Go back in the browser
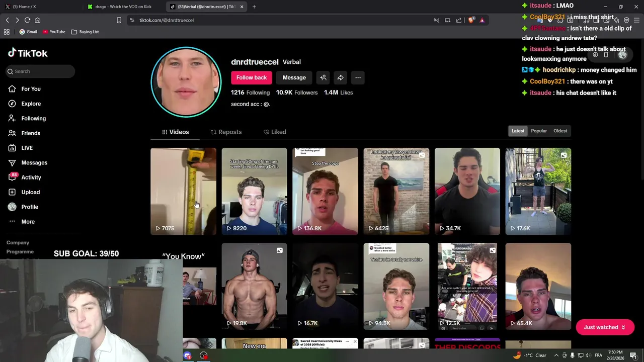Image resolution: width=644 pixels, height=362 pixels. (7, 20)
